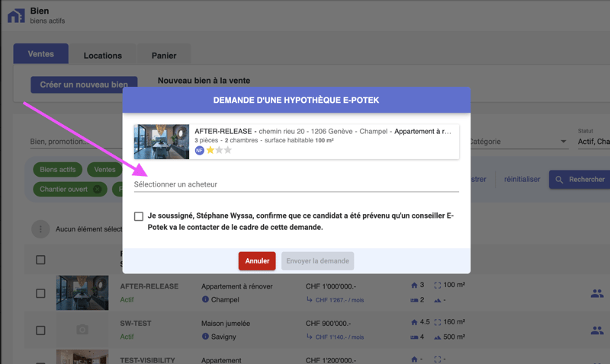Click the Biens actifs filter chip
The width and height of the screenshot is (610, 364).
58,170
